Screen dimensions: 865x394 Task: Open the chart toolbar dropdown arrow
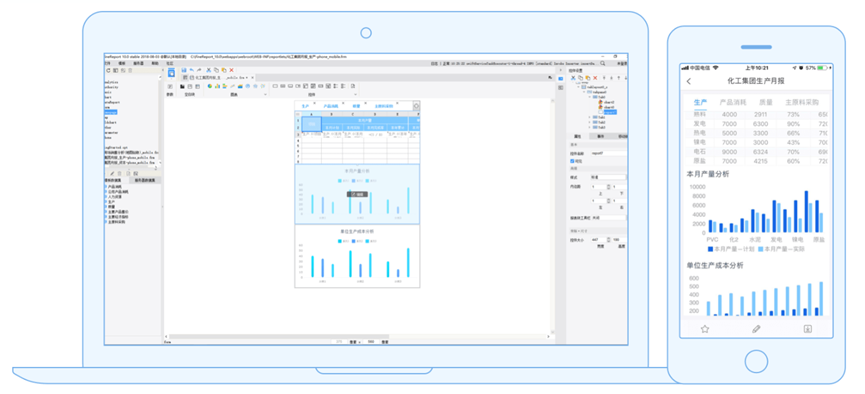tap(265, 94)
